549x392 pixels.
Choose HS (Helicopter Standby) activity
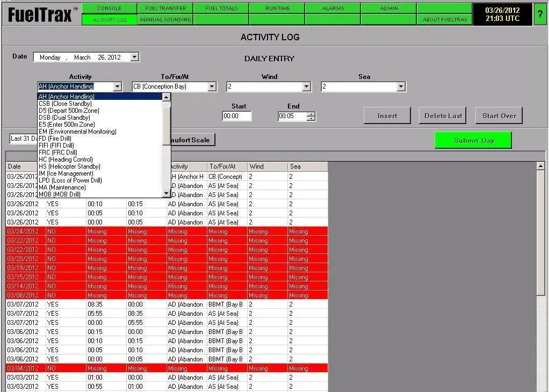(100, 166)
